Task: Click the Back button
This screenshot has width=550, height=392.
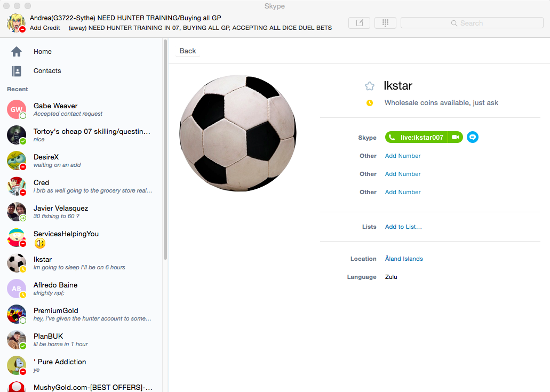Action: [188, 51]
